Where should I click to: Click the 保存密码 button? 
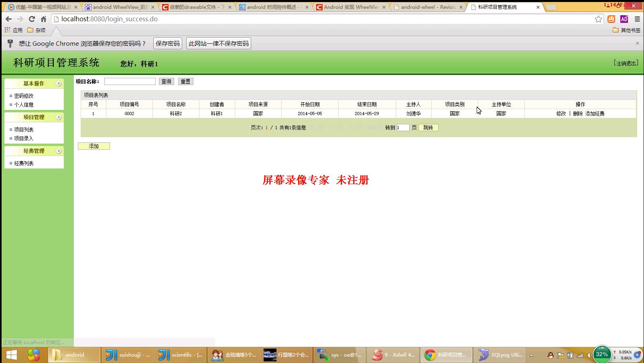(x=168, y=43)
